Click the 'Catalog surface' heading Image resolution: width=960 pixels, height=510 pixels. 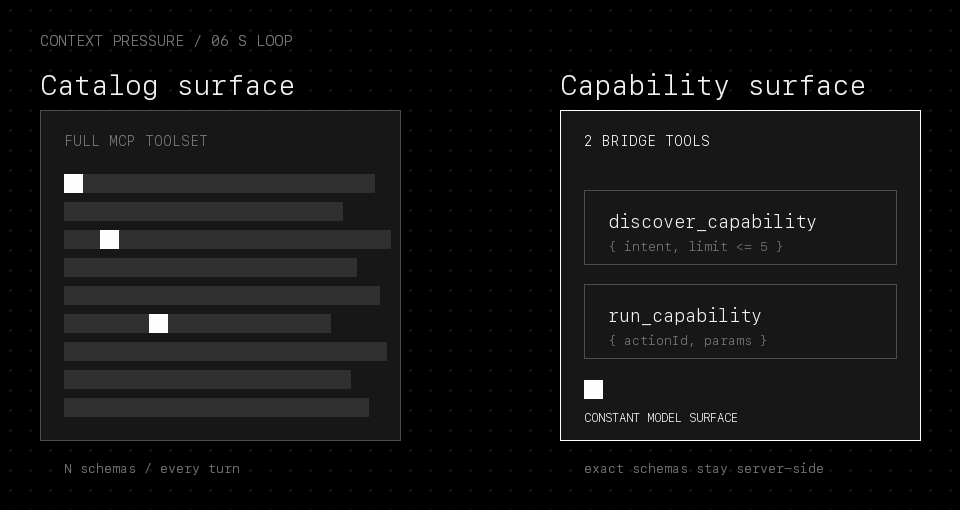pyautogui.click(x=167, y=86)
